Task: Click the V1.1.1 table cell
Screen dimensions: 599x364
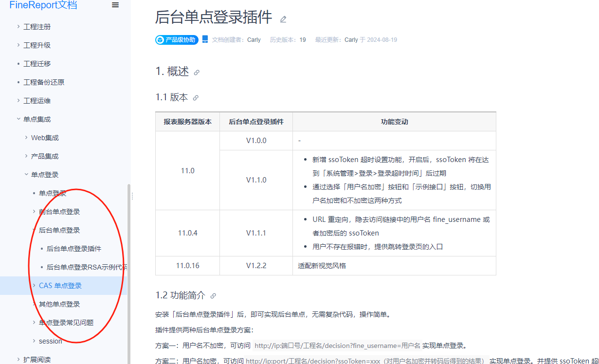Action: [256, 233]
